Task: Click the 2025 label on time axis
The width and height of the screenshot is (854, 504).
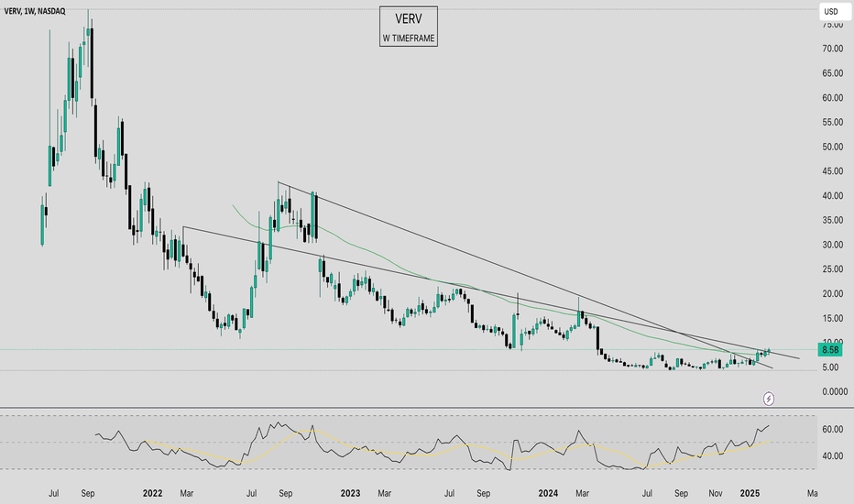Action: pos(750,493)
